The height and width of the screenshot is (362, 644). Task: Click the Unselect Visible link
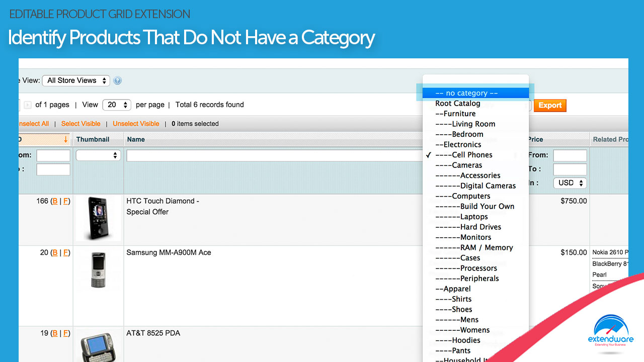(136, 123)
